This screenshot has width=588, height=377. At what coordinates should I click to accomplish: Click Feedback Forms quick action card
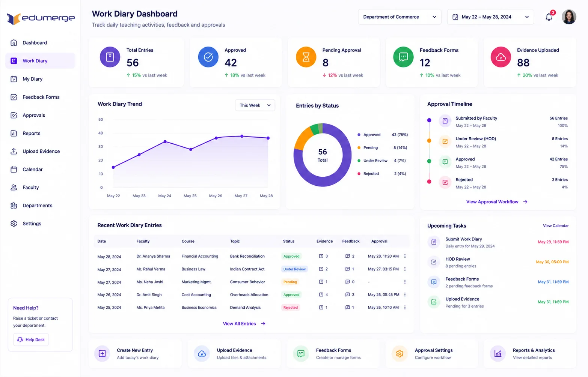click(333, 354)
